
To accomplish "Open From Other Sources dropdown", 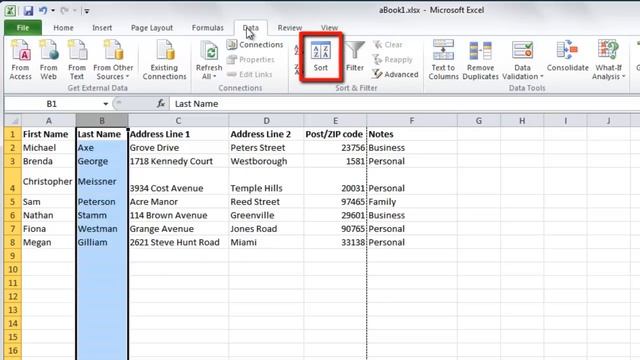I will pyautogui.click(x=113, y=60).
